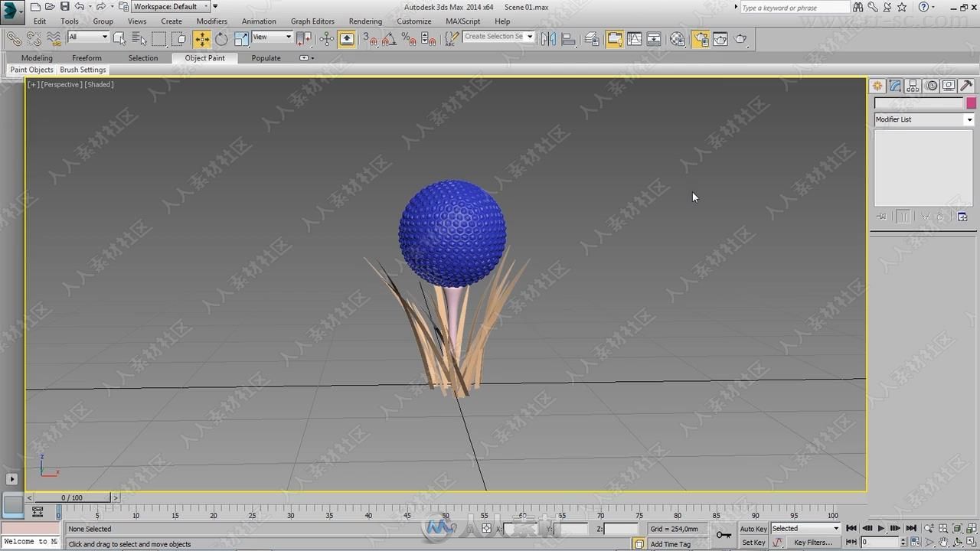
Task: Activate the Select and Scale tool
Action: tap(241, 38)
